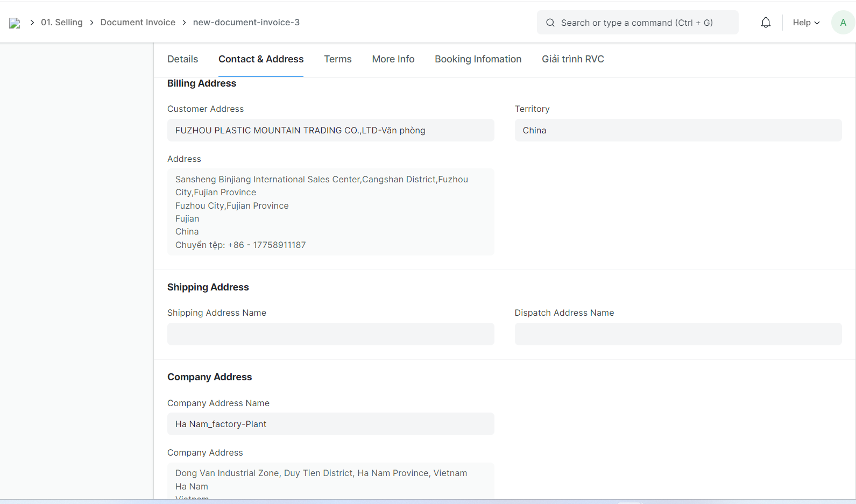Expand the Help dropdown menu
The image size is (856, 504).
[805, 23]
